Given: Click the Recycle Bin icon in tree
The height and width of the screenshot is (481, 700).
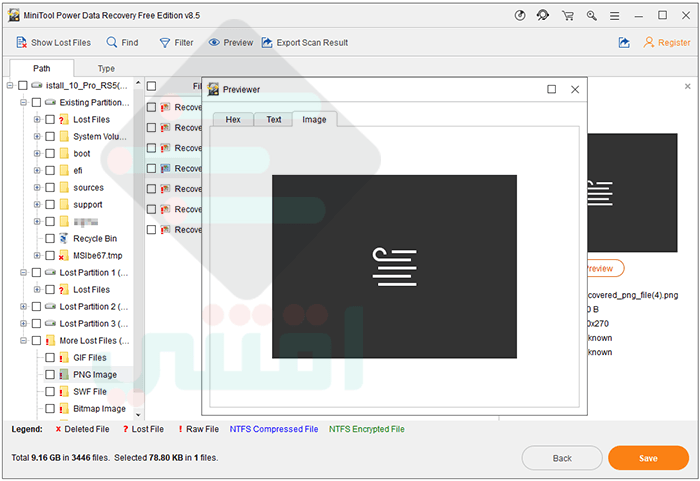Looking at the screenshot, I should tap(64, 238).
